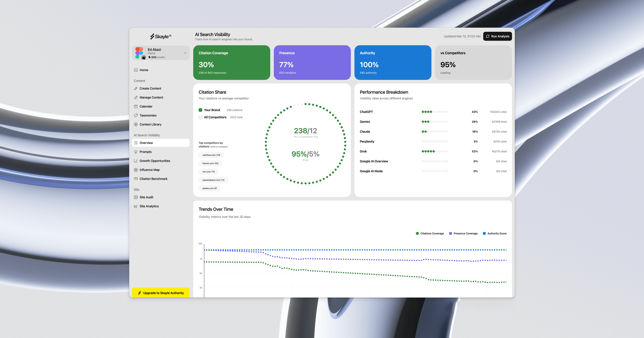644x338 pixels.
Task: Select the webflow.com 276 competitor chip
Action: click(x=211, y=155)
